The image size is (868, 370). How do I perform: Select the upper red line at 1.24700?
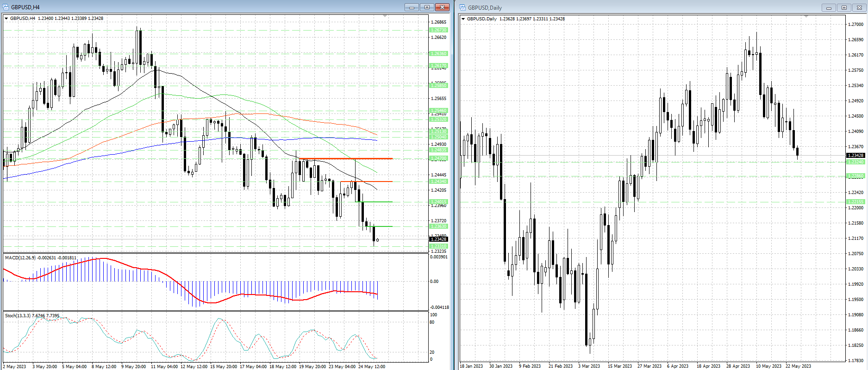(x=347, y=159)
